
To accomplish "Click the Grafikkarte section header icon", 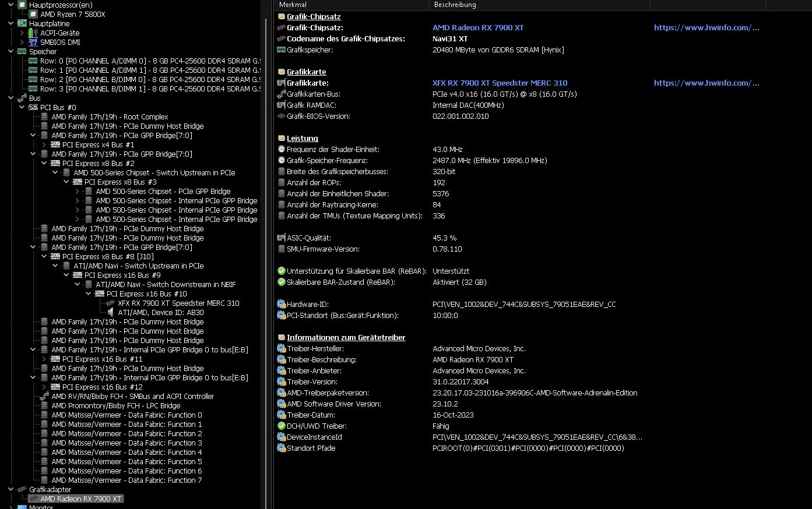I will [x=282, y=72].
